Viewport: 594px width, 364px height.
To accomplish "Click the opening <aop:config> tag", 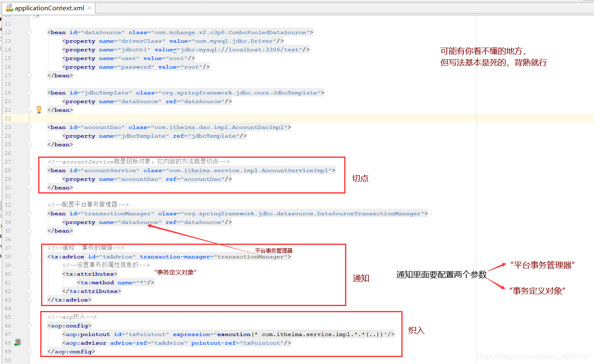I will (x=69, y=326).
